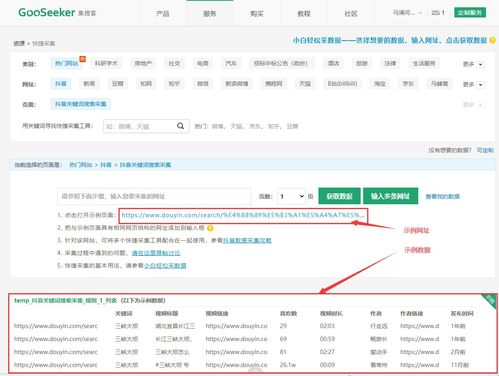Open the douyin.com sample URL link
The image size is (499, 376).
(243, 215)
